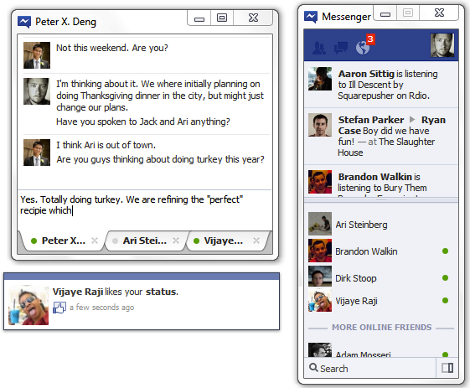Click the search magnifier icon
Viewport: 470px width, 388px height.
click(x=313, y=368)
